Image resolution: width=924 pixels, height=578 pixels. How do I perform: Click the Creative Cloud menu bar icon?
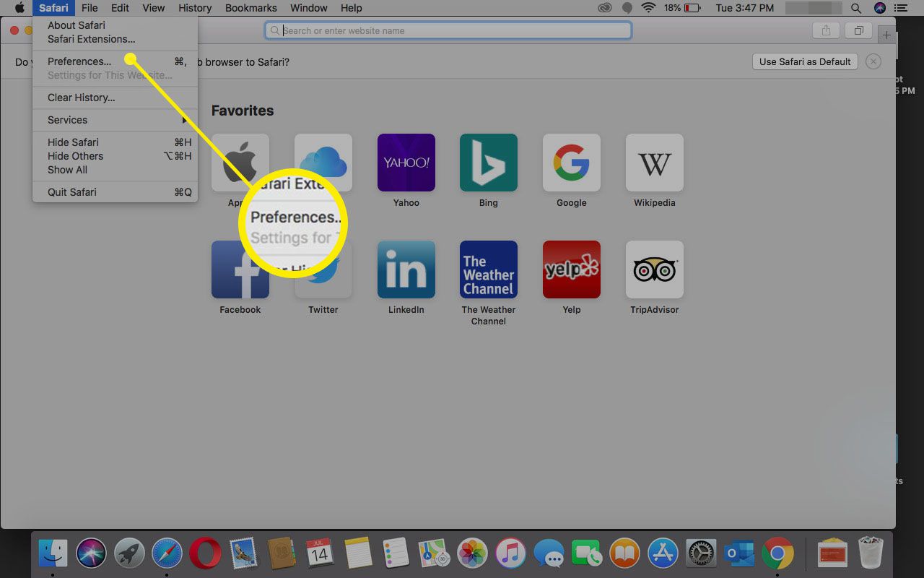pos(605,8)
